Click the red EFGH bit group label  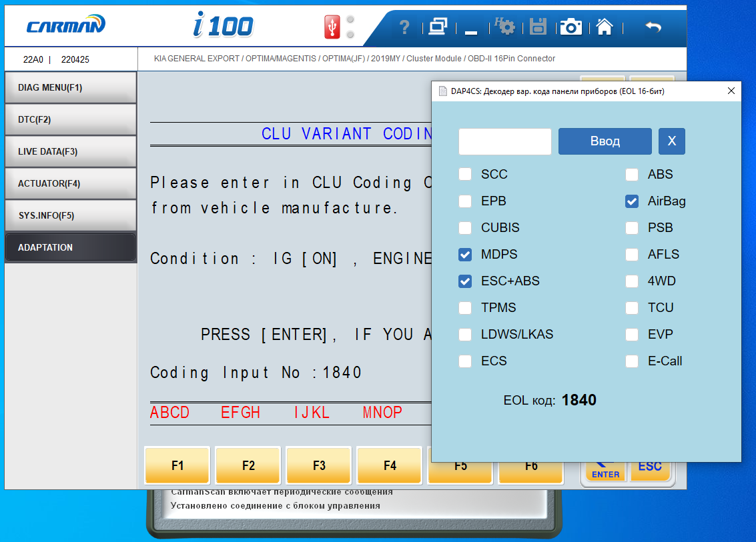pos(241,413)
